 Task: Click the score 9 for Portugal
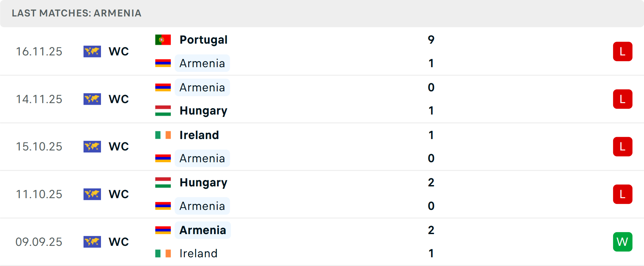coord(431,40)
